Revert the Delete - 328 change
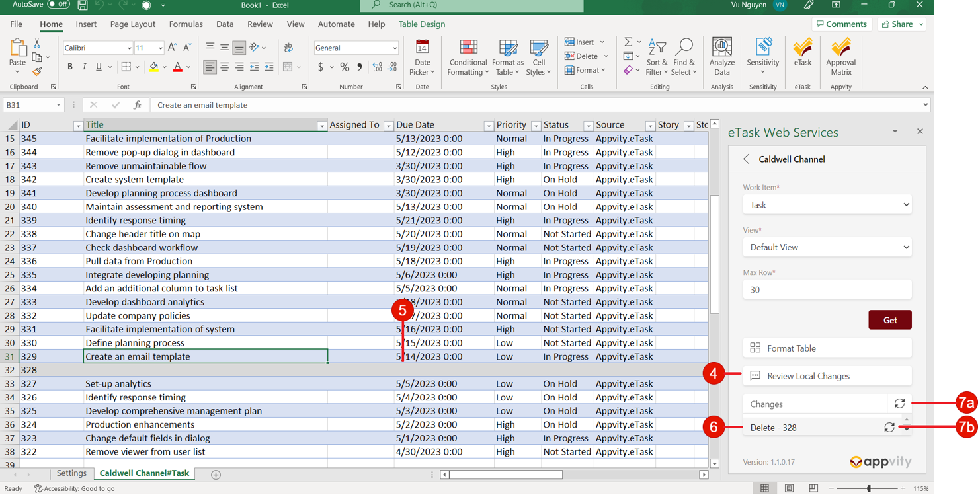This screenshot has width=980, height=495. point(889,428)
